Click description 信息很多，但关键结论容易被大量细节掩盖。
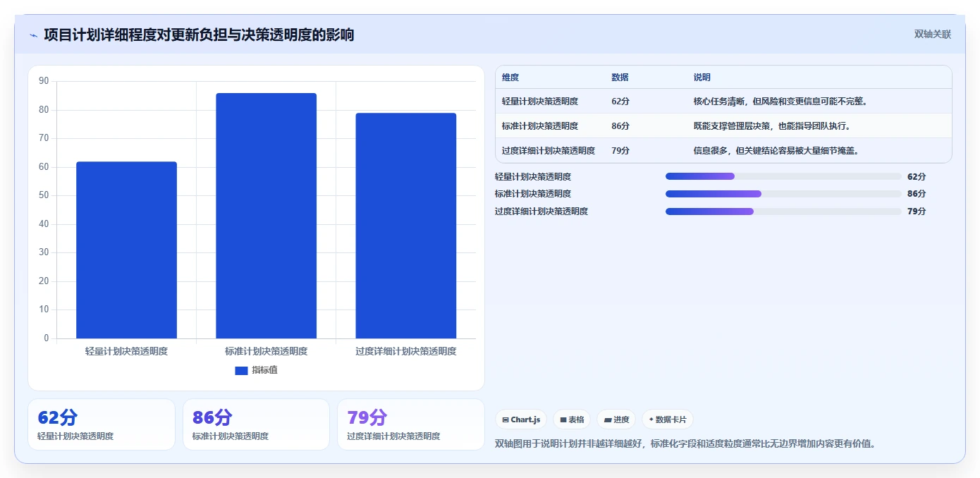 [x=776, y=151]
